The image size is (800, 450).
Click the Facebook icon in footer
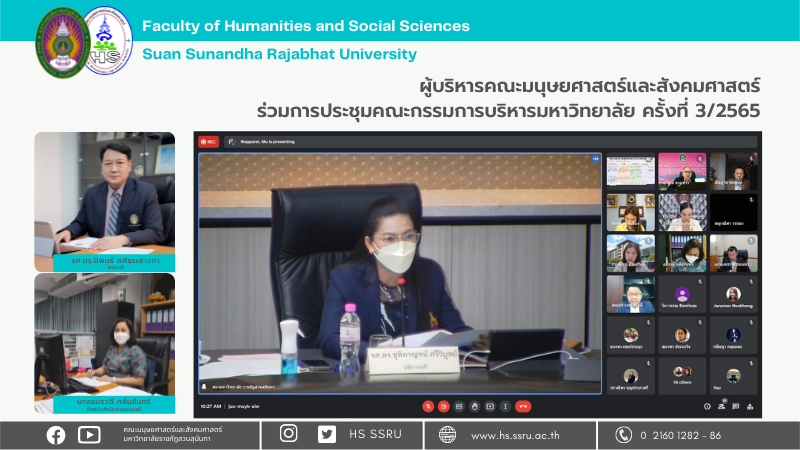point(56,434)
